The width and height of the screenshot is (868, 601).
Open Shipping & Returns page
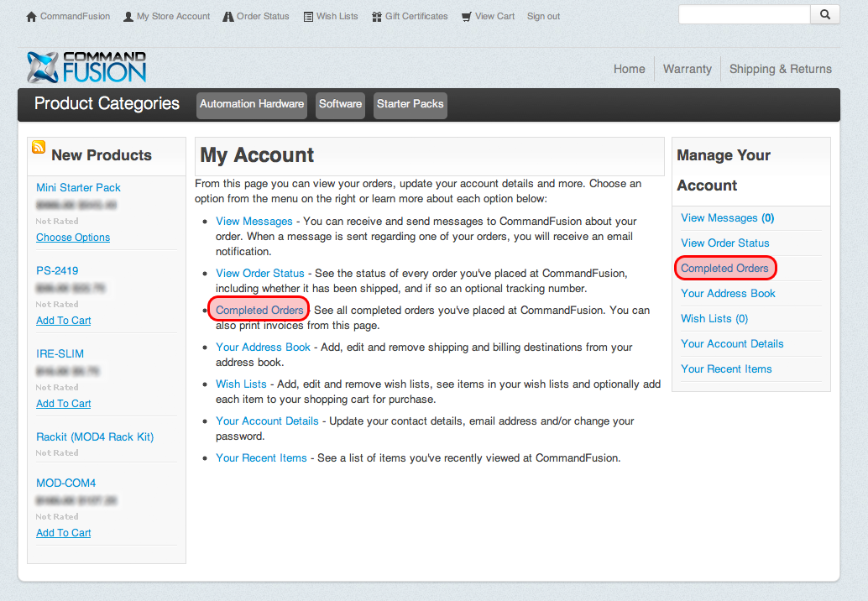tap(780, 70)
